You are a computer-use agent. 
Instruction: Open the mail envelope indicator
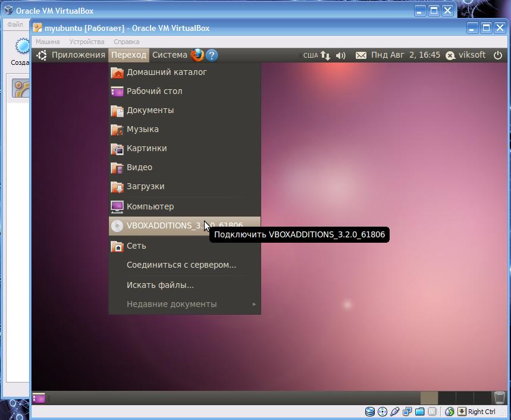click(x=360, y=55)
